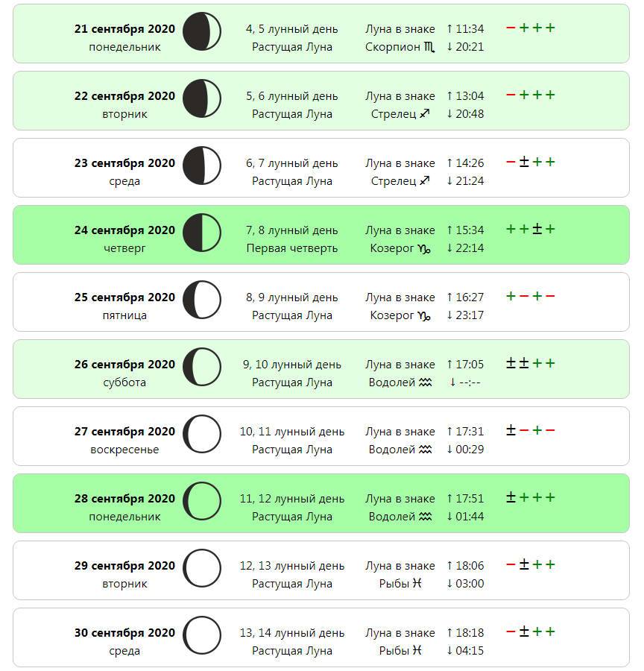
Task: Click the 10, 11 лунный день text
Action: (x=292, y=432)
